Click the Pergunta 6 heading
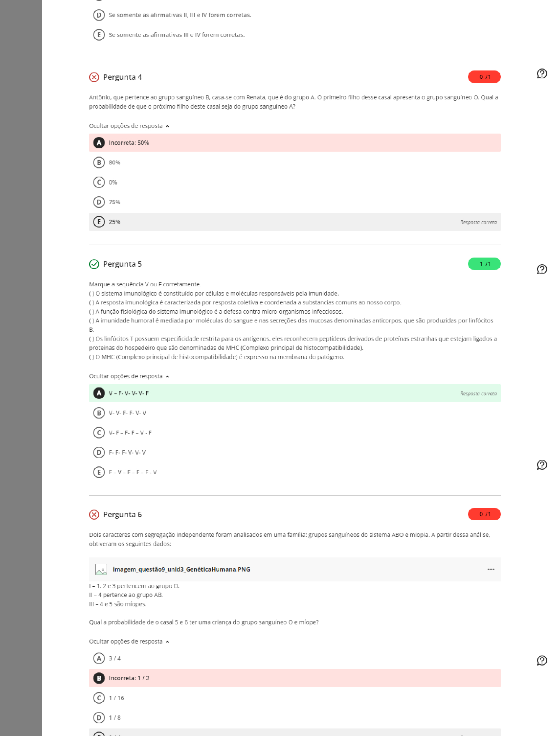 pos(122,514)
